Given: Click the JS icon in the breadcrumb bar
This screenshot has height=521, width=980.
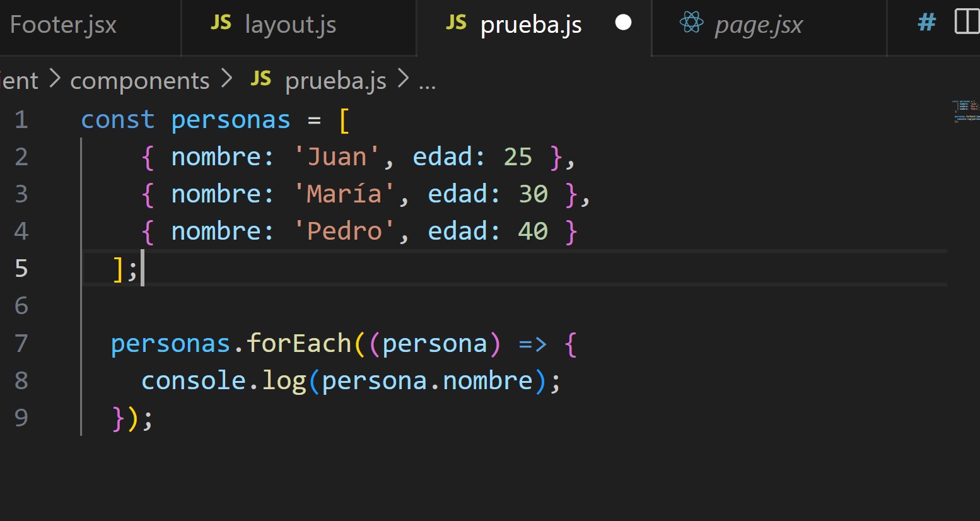Looking at the screenshot, I should pyautogui.click(x=260, y=79).
